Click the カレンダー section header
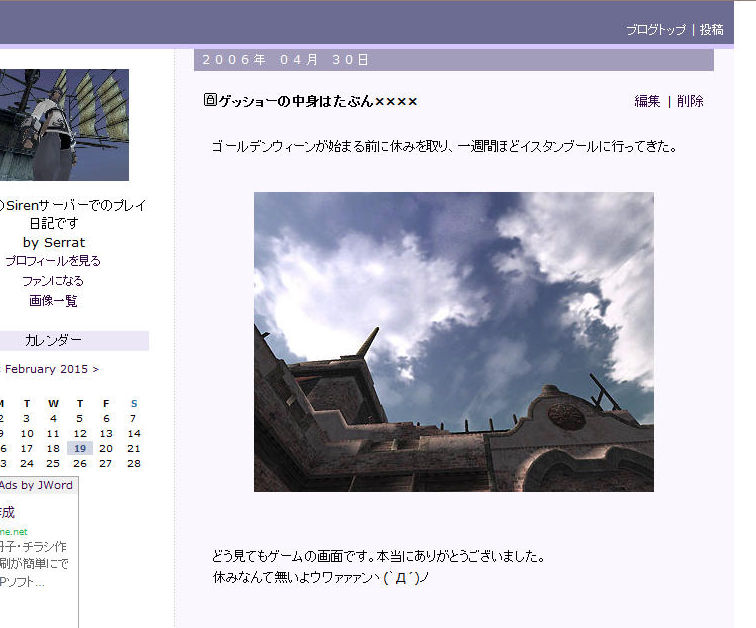This screenshot has width=756, height=628. tap(53, 341)
